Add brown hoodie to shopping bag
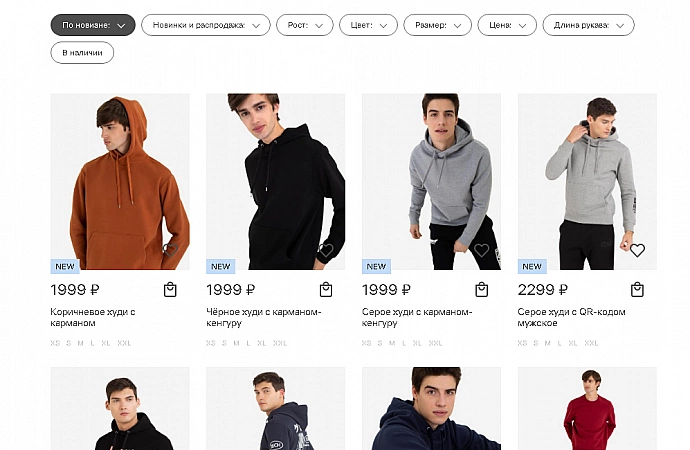This screenshot has height=450, width=690. point(170,290)
